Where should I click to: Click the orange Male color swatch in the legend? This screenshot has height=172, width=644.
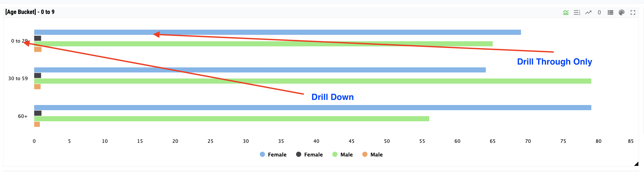click(x=365, y=154)
